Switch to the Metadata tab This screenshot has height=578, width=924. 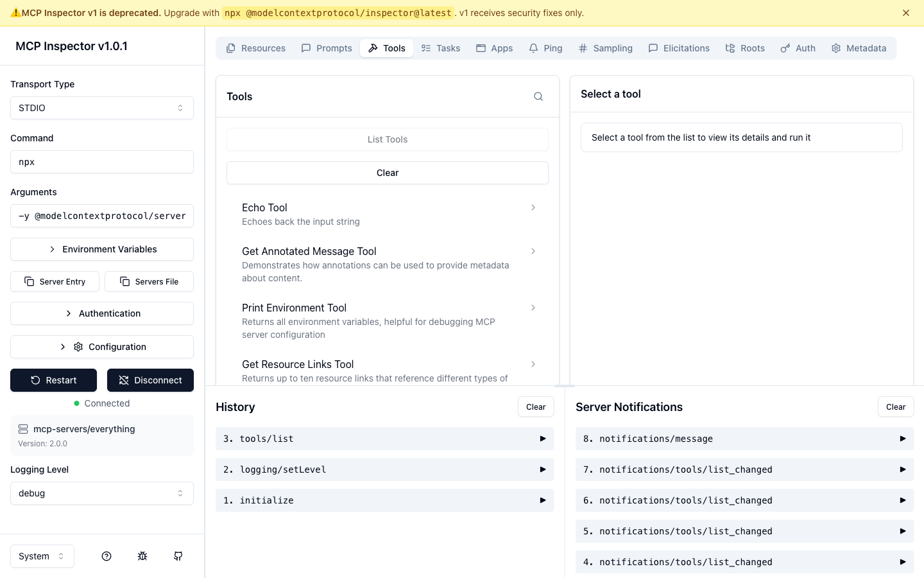tap(859, 48)
